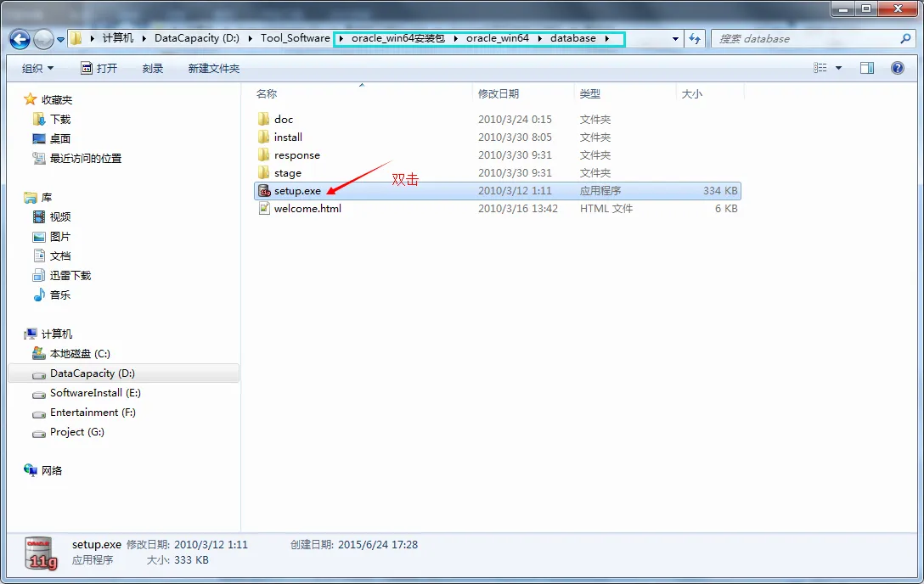Select the response folder icon
The height and width of the screenshot is (584, 924).
click(264, 154)
